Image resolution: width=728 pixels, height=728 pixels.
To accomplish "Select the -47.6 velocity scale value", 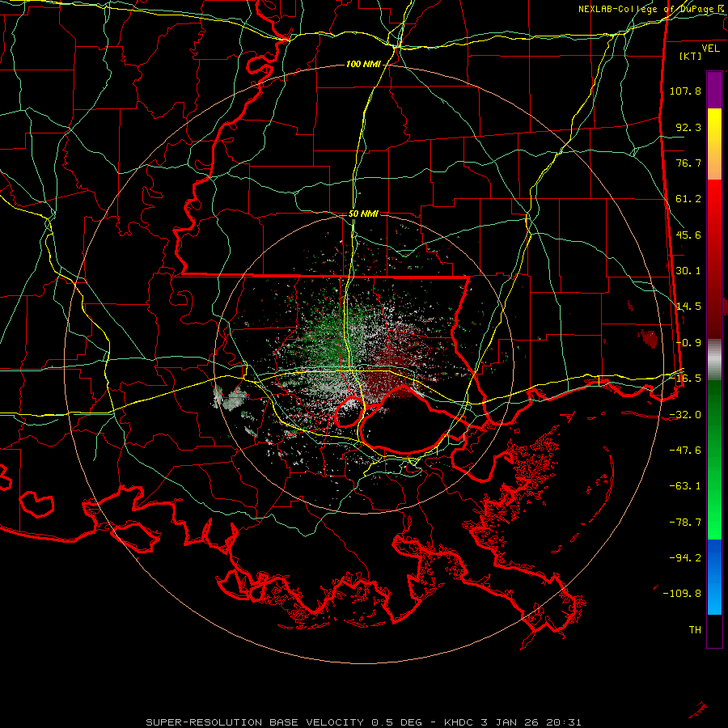I will tap(685, 451).
